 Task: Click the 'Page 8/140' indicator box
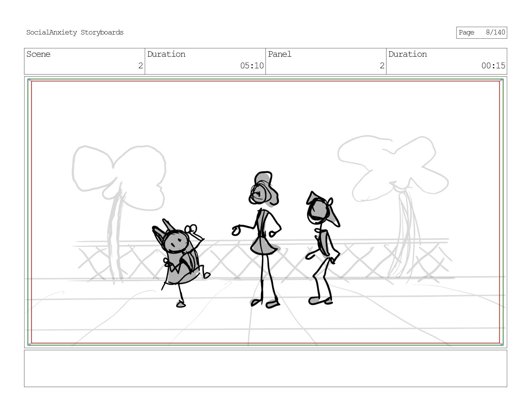click(x=481, y=33)
